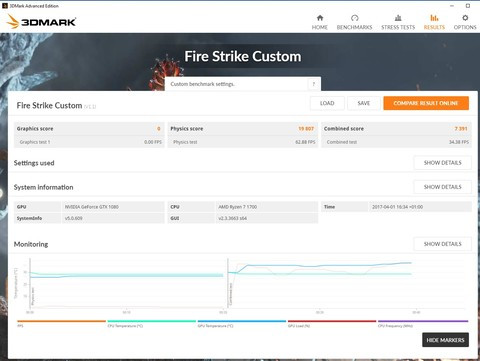
Task: Click the GUI version value
Action: (x=233, y=218)
